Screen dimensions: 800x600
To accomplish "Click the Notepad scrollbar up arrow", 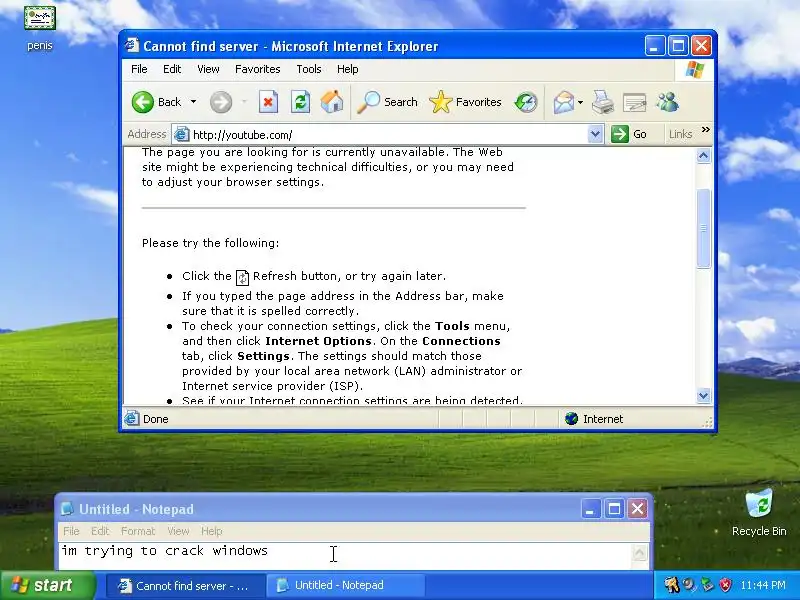I will [639, 553].
